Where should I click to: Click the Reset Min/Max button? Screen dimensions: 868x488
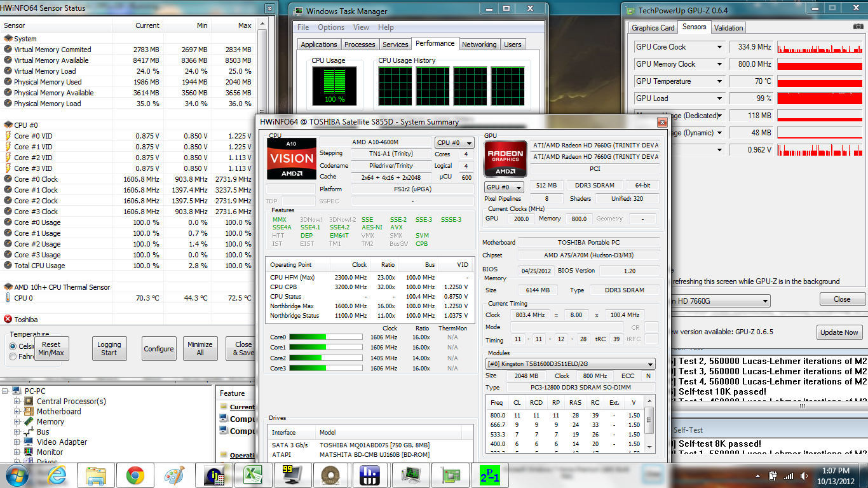[51, 349]
